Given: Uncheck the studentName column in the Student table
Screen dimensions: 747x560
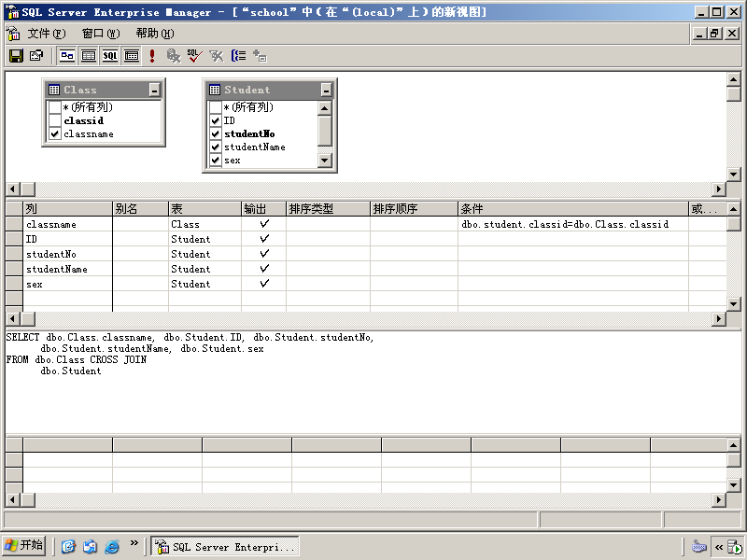Looking at the screenshot, I should click(x=216, y=147).
